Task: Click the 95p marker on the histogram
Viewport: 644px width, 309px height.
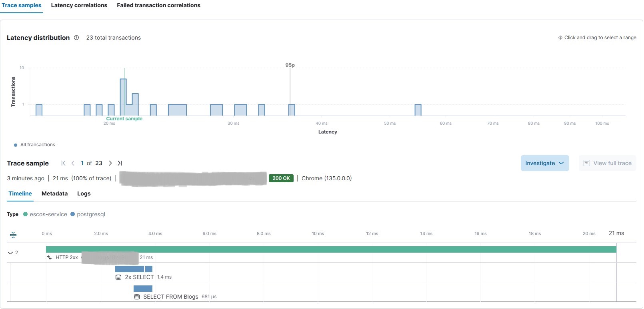Action: point(290,65)
